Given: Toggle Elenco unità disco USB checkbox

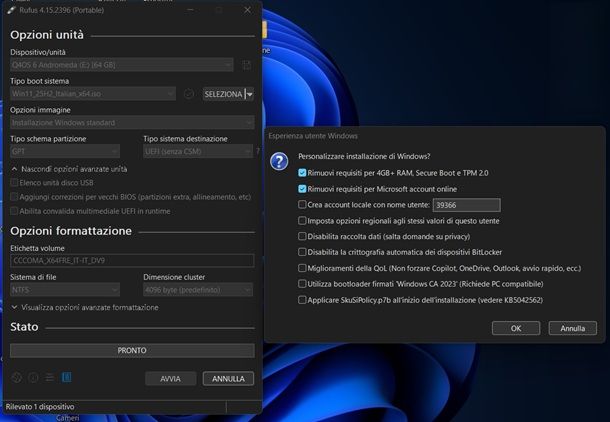Looking at the screenshot, I should click(x=14, y=182).
